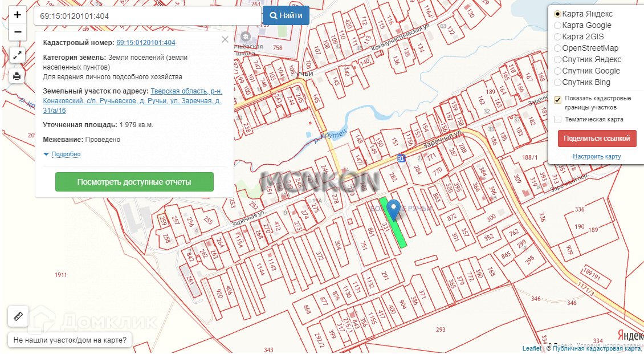Open the Leaflet attribution link

pyautogui.click(x=532, y=349)
